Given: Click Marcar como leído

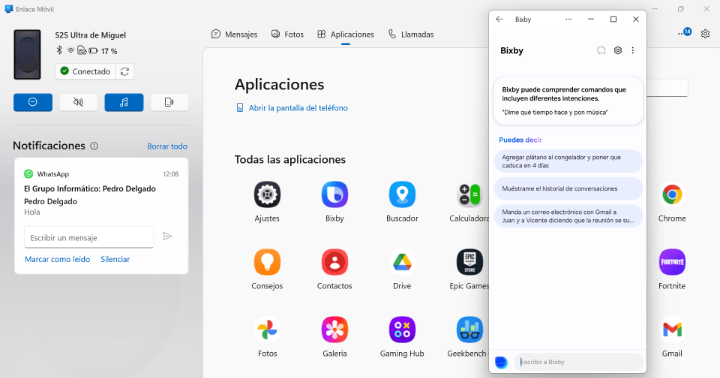Looking at the screenshot, I should pos(57,259).
